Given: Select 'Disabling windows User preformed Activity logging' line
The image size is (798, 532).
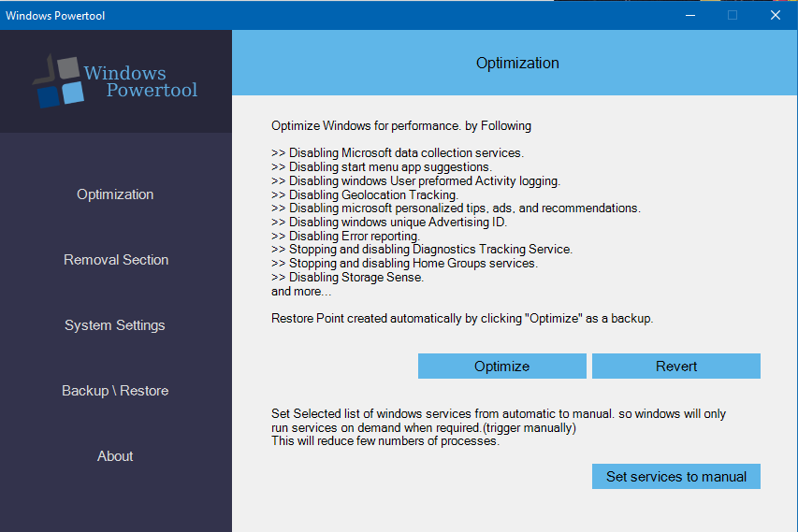Looking at the screenshot, I should (415, 181).
